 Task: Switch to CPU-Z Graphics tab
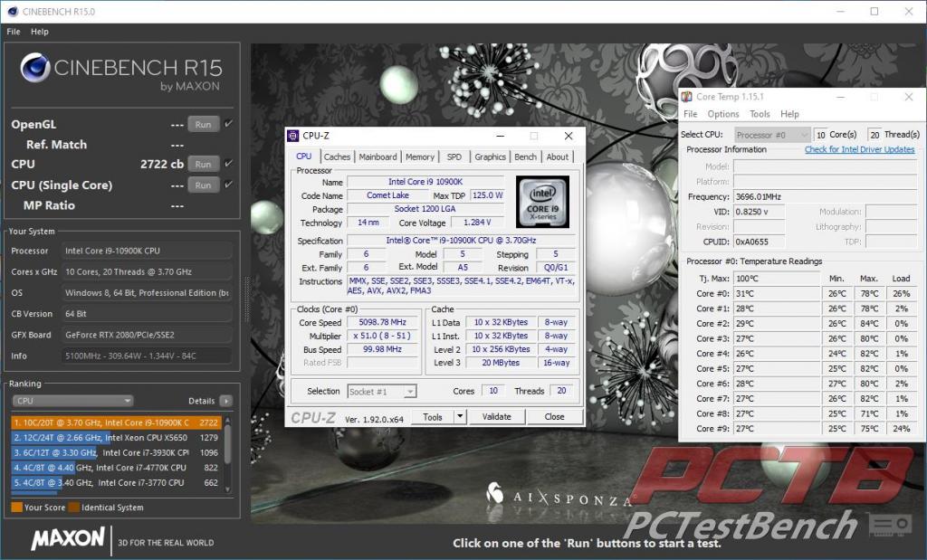[x=490, y=157]
